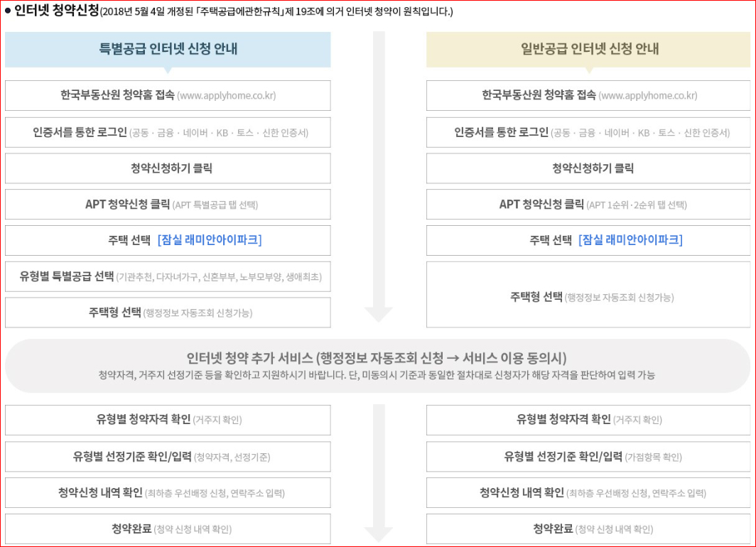Click 청약완료 at the bottom of 특별공급 column
Screen dimensions: 756x547
tap(168, 529)
